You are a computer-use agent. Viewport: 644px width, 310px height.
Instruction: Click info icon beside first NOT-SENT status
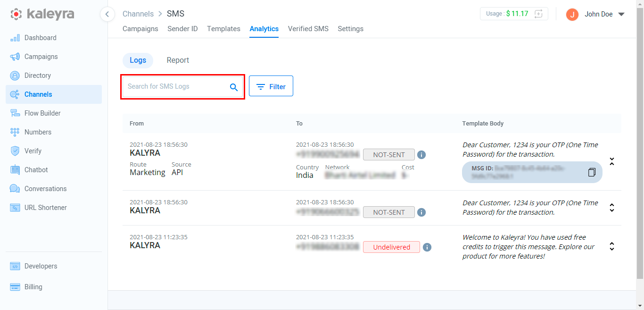pos(421,155)
